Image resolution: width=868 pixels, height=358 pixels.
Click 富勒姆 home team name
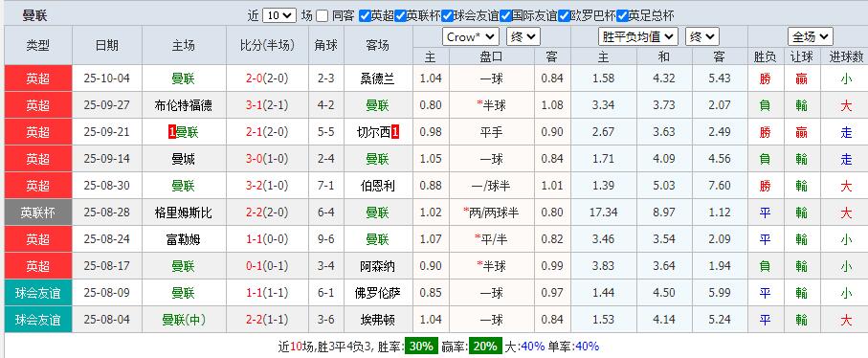pos(183,239)
